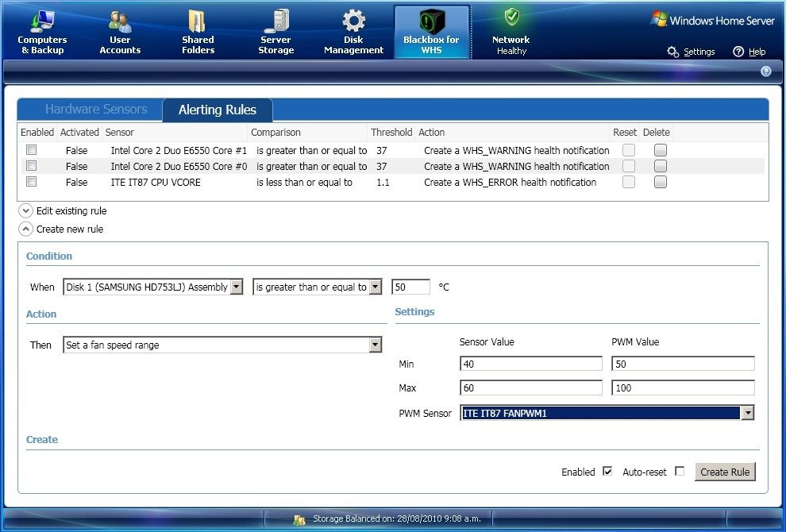This screenshot has height=532, width=786.
Task: Click the Help link
Action: coord(757,52)
